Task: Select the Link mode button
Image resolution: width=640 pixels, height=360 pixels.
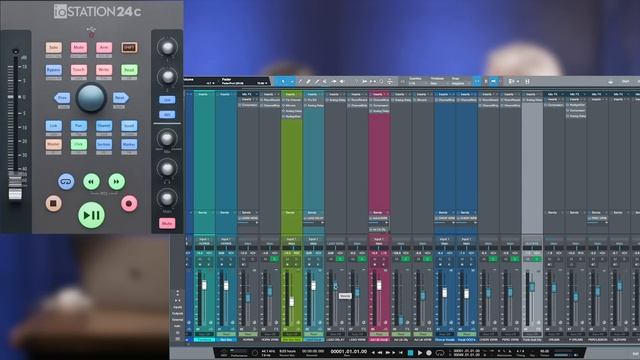Action: (x=53, y=126)
